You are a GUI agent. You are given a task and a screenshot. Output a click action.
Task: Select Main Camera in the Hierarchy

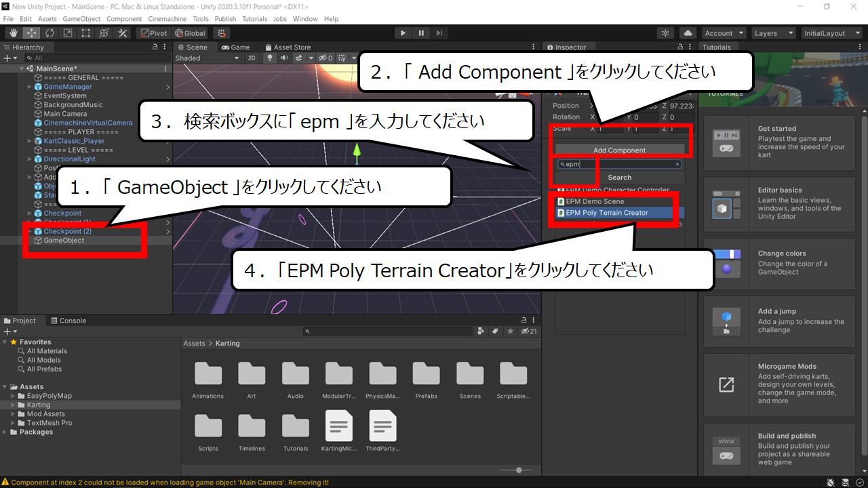tap(65, 114)
